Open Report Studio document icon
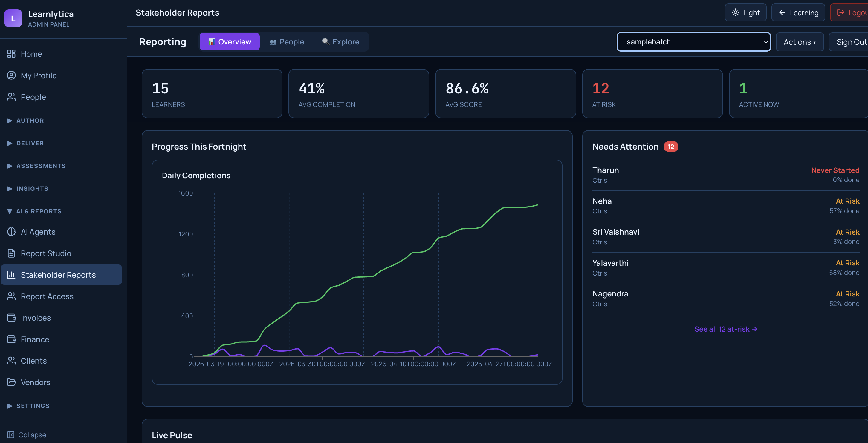Image resolution: width=868 pixels, height=443 pixels. tap(11, 253)
